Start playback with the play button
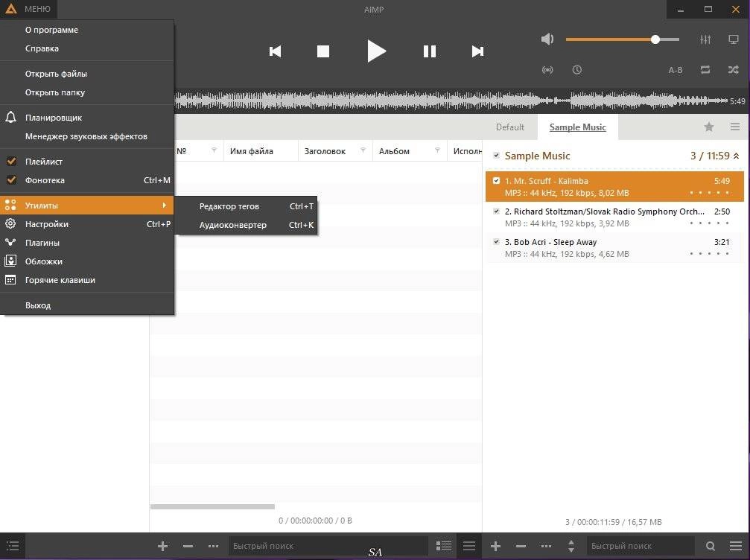Screen dimensions: 750x560 [376, 51]
